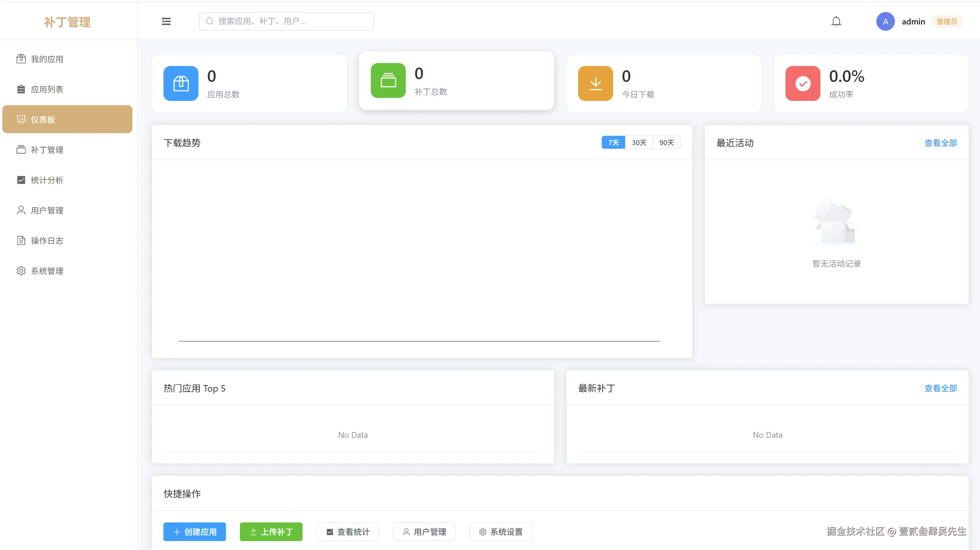Click the search input field
Screen dimensions: 980x550
(x=286, y=21)
